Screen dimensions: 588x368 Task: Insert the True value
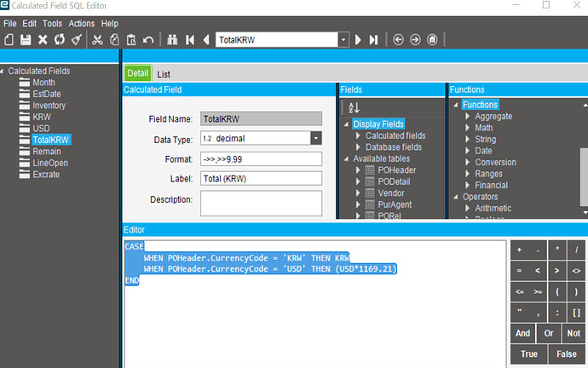tap(529, 354)
